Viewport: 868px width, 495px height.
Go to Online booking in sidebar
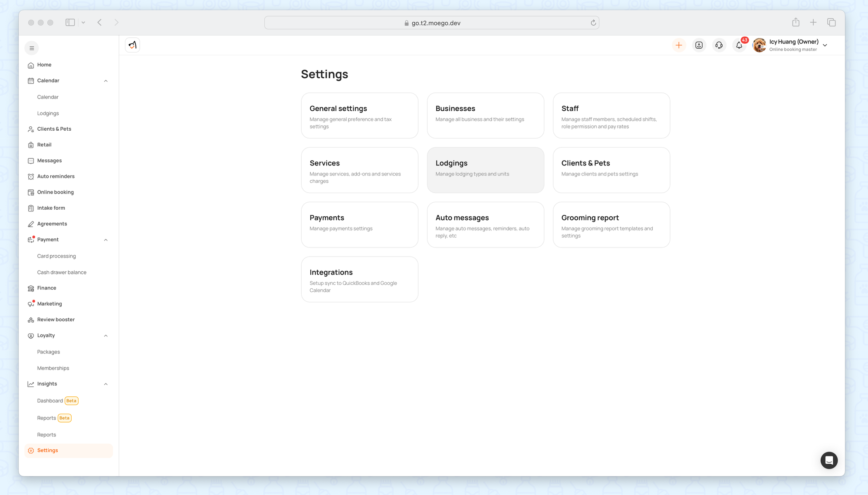(55, 192)
